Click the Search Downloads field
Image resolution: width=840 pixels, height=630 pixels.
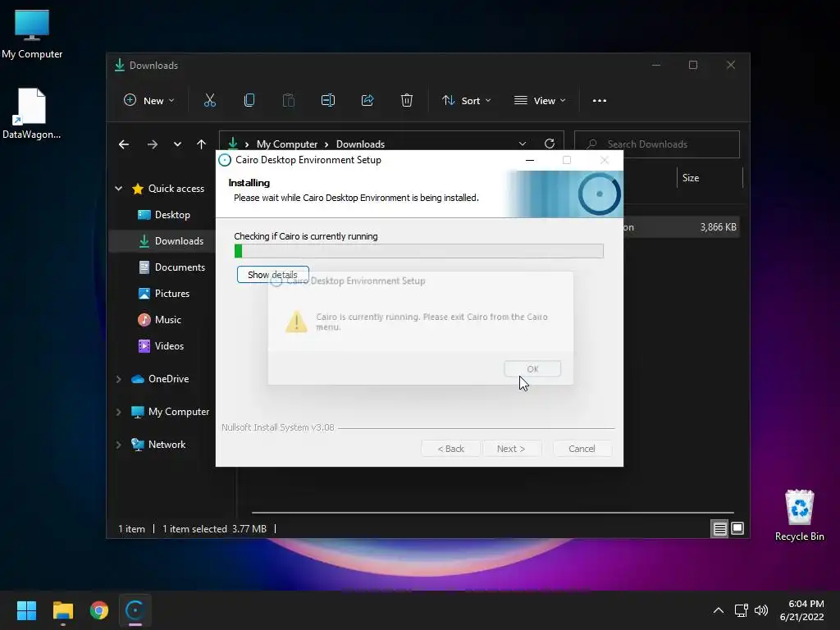click(657, 144)
